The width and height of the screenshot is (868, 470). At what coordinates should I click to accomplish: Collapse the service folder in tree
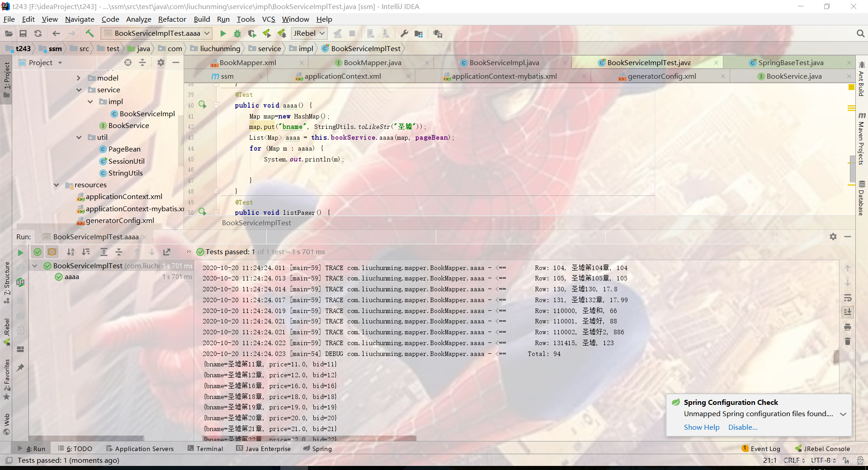point(79,90)
